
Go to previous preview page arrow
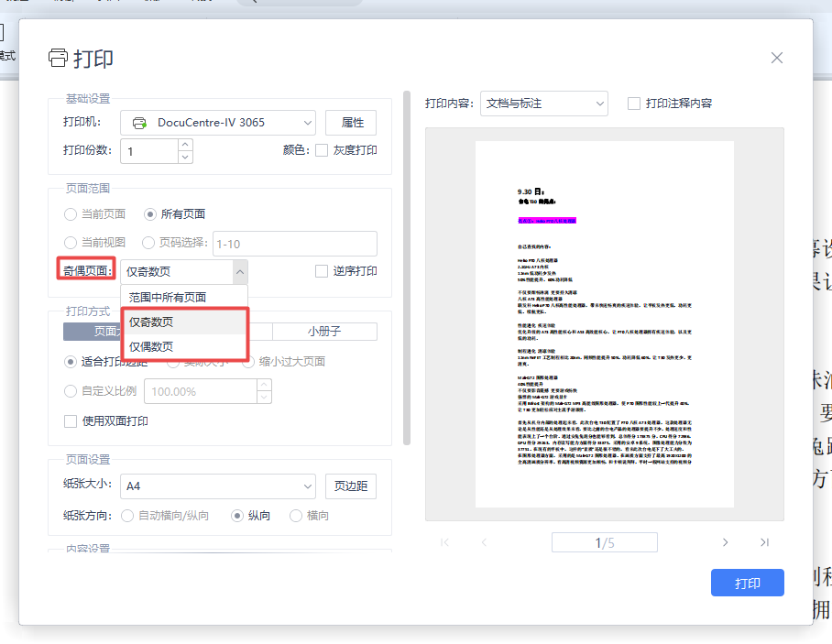click(x=484, y=542)
